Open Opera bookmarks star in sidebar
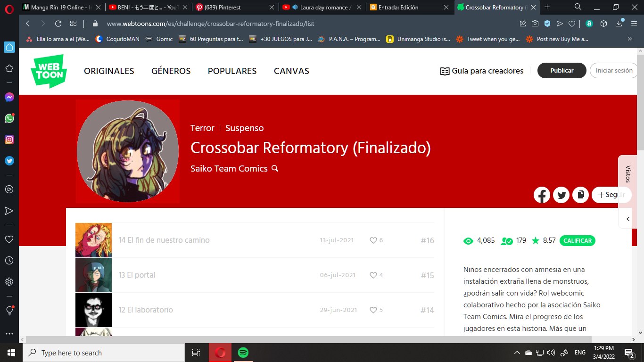The width and height of the screenshot is (644, 362). (9, 68)
